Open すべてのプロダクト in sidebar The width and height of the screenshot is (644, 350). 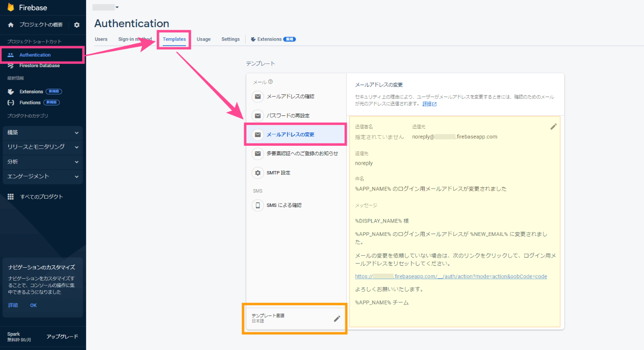click(41, 197)
